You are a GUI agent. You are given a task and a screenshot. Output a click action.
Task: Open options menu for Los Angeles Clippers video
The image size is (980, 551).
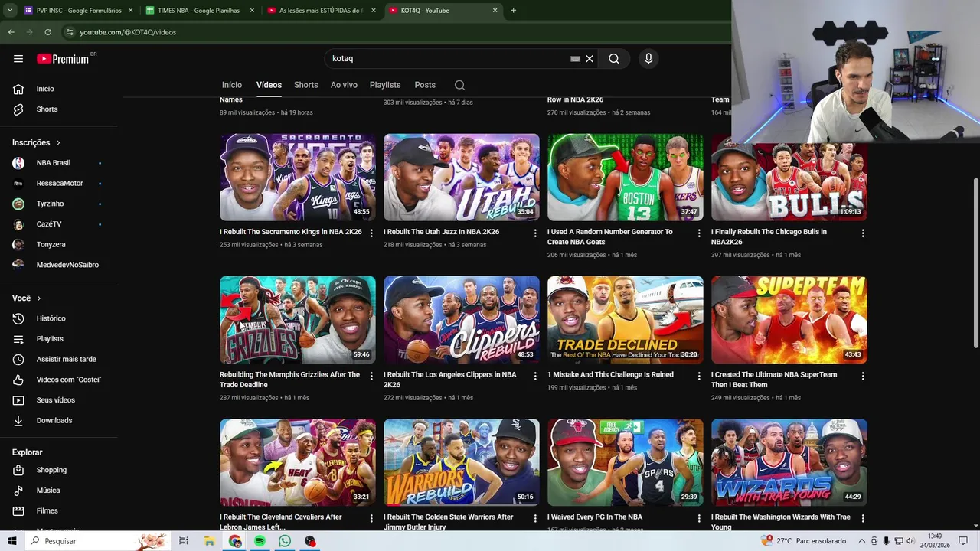point(535,376)
